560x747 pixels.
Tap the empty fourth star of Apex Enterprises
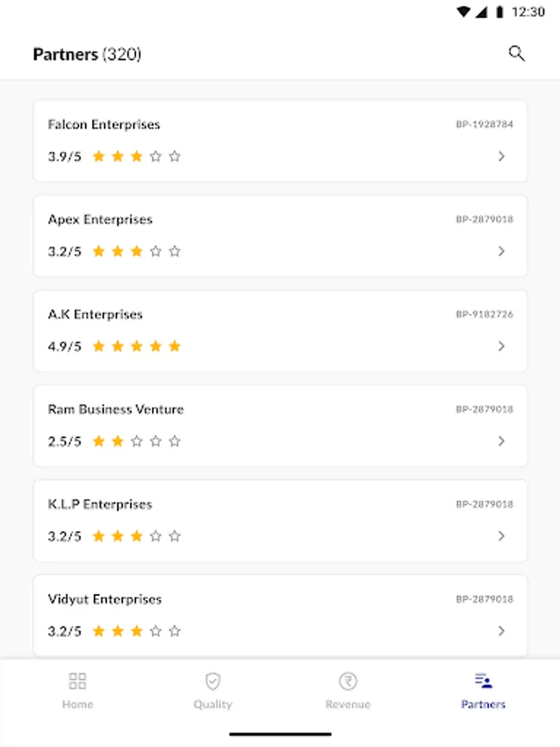click(x=156, y=251)
